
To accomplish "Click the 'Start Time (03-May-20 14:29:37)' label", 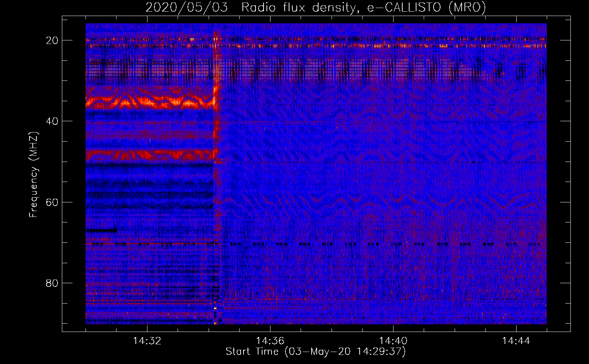I will (x=316, y=352).
